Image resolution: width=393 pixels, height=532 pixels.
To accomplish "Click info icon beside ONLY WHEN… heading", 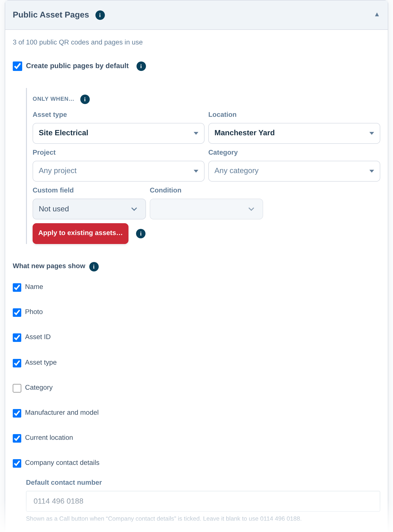I will [85, 99].
